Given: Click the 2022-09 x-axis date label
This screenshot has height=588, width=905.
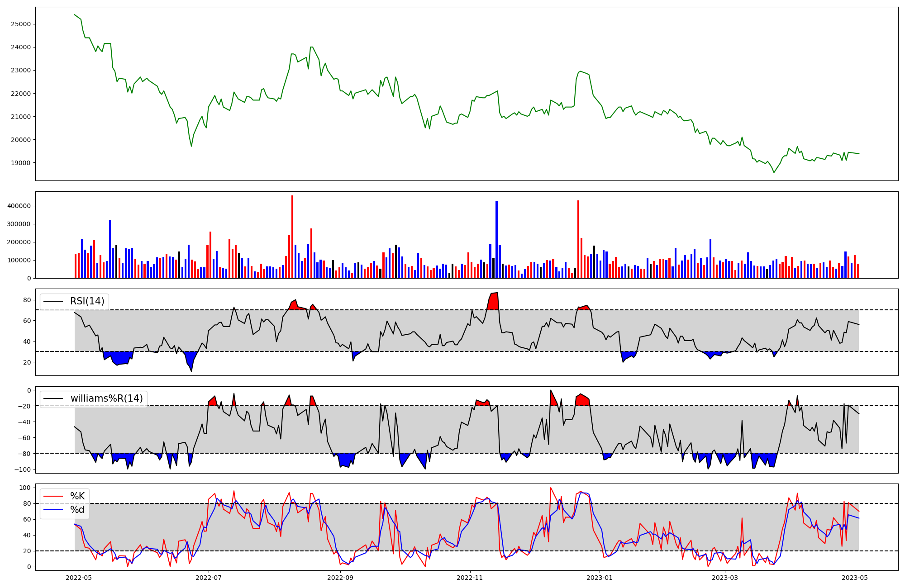Looking at the screenshot, I should (x=340, y=578).
